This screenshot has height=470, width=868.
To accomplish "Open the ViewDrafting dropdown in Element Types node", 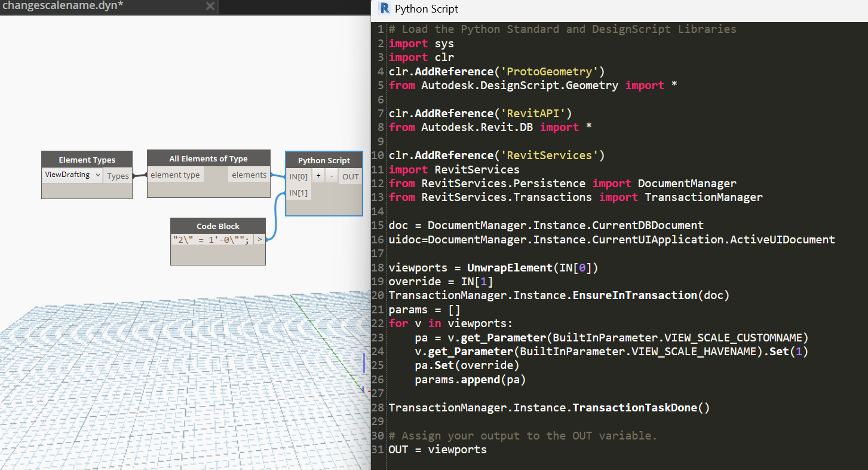I will pos(73,175).
